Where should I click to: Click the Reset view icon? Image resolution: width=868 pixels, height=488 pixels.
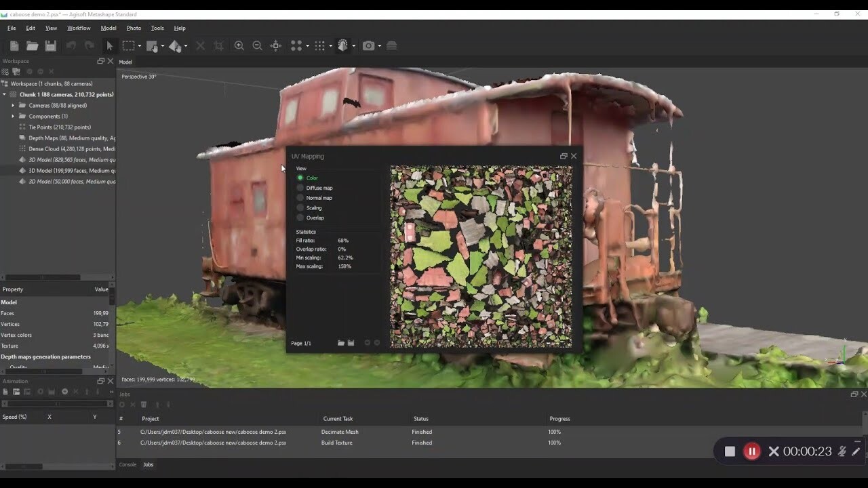[275, 46]
